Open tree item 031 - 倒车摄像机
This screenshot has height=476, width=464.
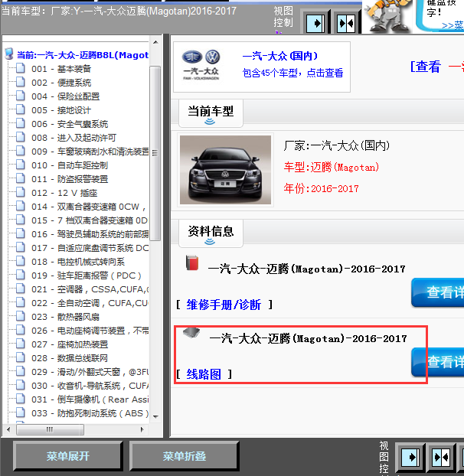(90, 399)
